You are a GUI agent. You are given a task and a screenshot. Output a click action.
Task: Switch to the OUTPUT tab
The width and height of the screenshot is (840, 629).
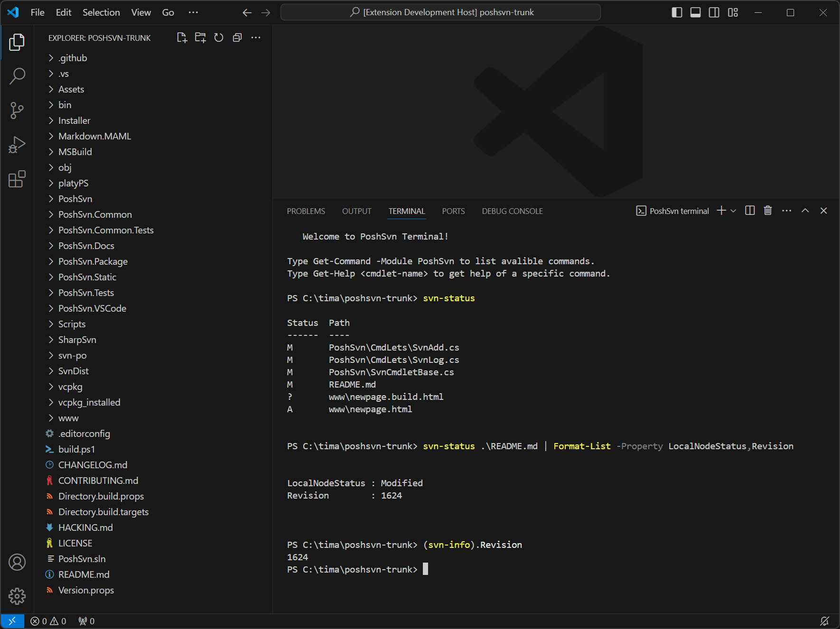coord(357,211)
